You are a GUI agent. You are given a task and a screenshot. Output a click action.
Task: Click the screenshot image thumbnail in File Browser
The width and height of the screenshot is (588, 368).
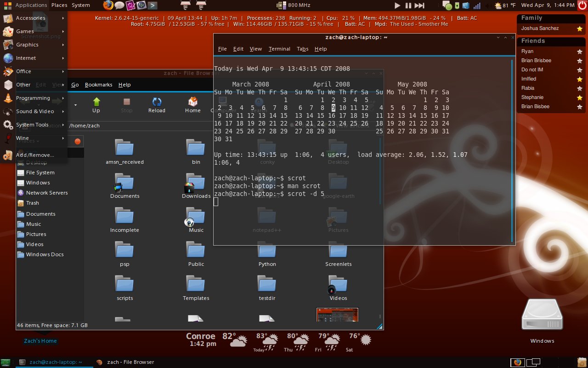click(x=337, y=315)
